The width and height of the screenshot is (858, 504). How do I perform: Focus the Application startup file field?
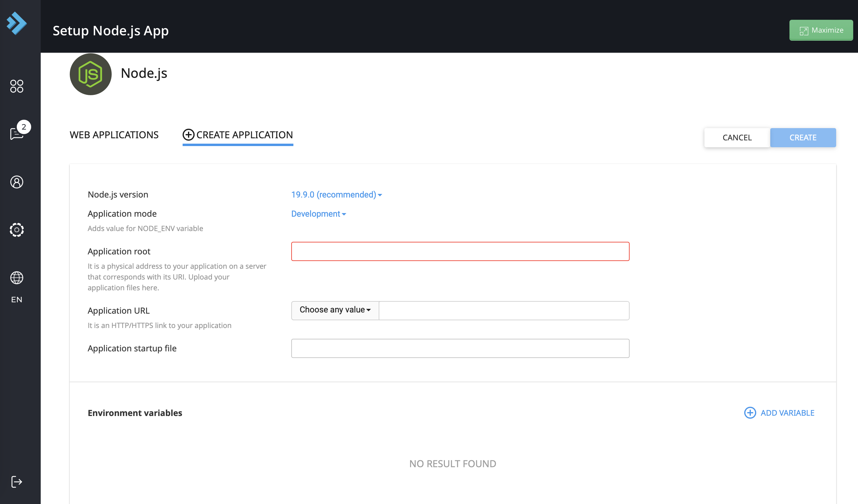[x=460, y=348]
